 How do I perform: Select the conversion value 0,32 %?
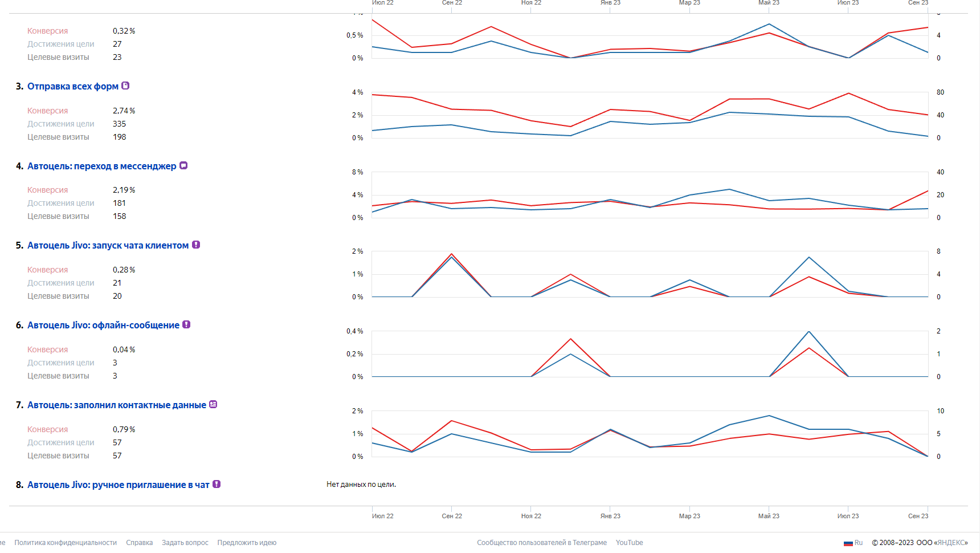[x=124, y=31]
